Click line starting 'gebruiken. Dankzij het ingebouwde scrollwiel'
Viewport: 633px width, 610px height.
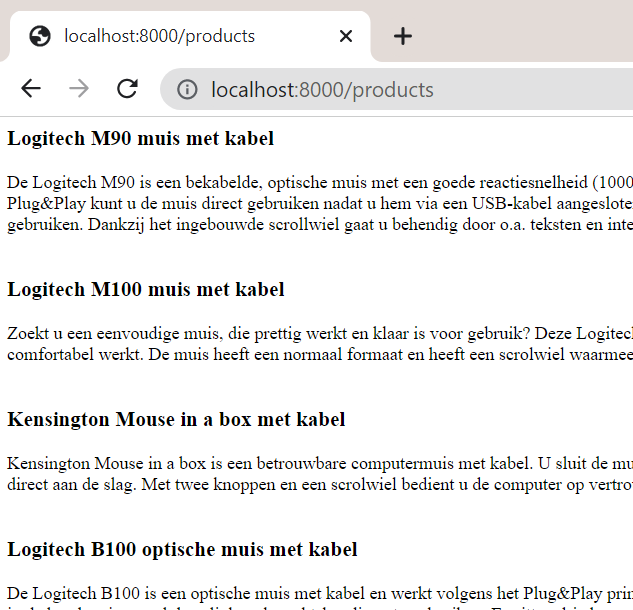[320, 224]
